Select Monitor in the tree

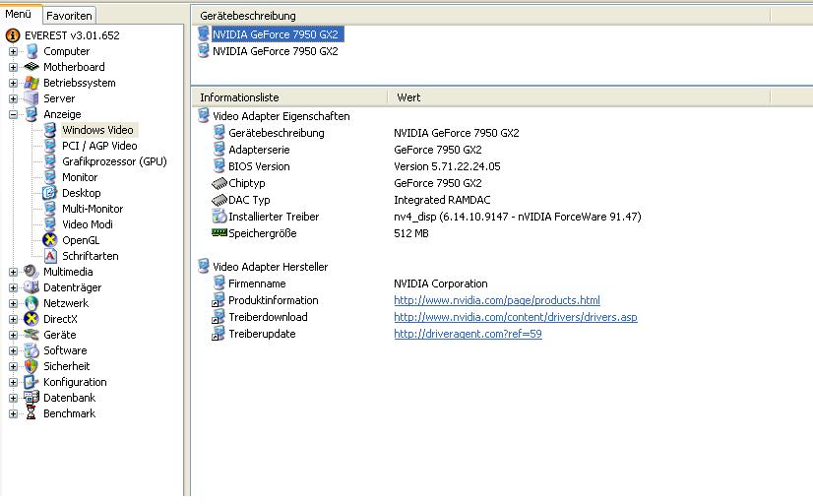tap(80, 177)
